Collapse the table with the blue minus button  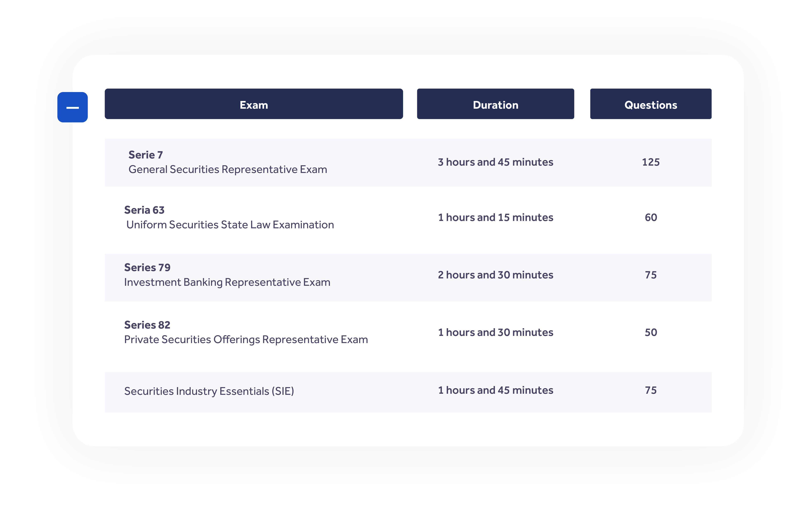(72, 107)
